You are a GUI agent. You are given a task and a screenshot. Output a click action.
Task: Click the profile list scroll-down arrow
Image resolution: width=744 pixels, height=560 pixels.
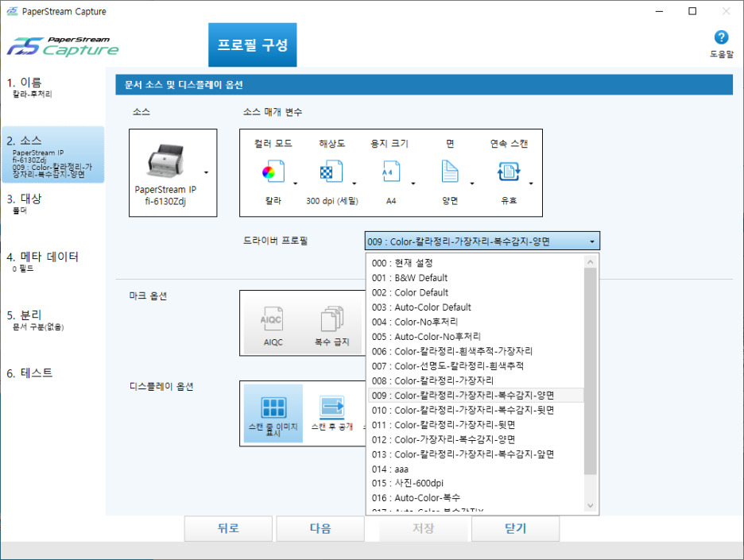(x=591, y=505)
